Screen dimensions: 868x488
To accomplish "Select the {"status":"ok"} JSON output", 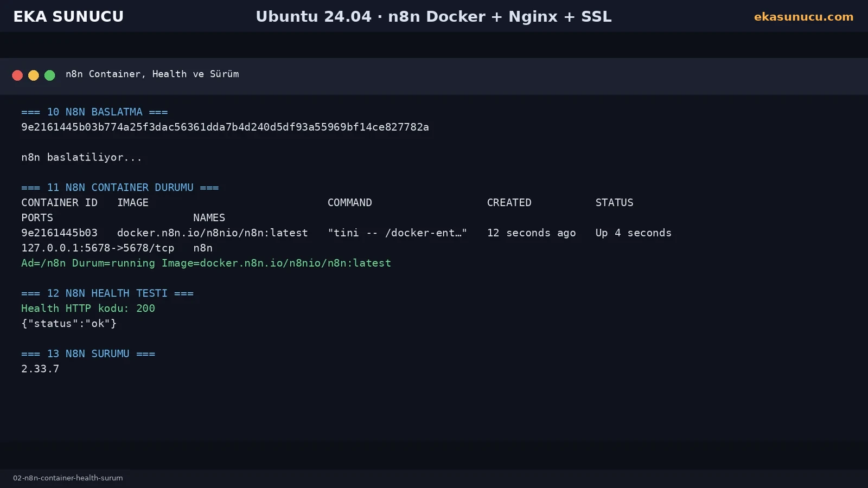I will [69, 323].
